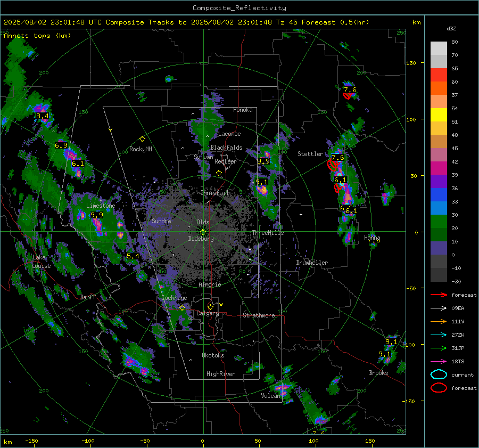
Task: Click the green 31JP arrow icon
Action: pyautogui.click(x=439, y=348)
